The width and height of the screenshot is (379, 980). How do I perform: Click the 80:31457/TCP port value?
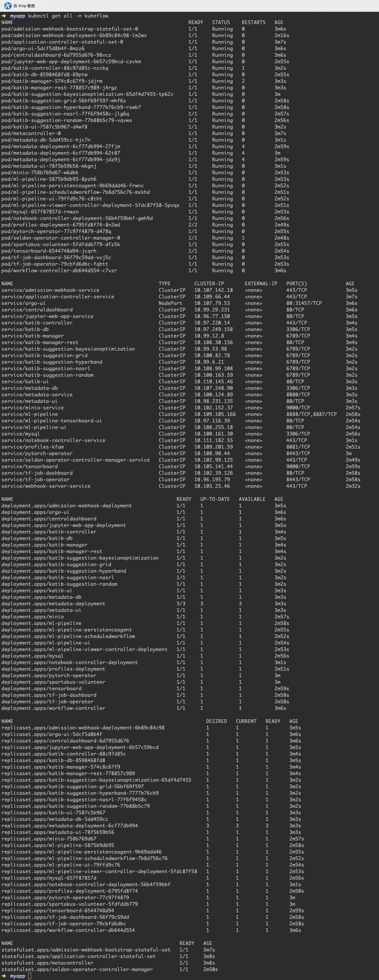[304, 303]
